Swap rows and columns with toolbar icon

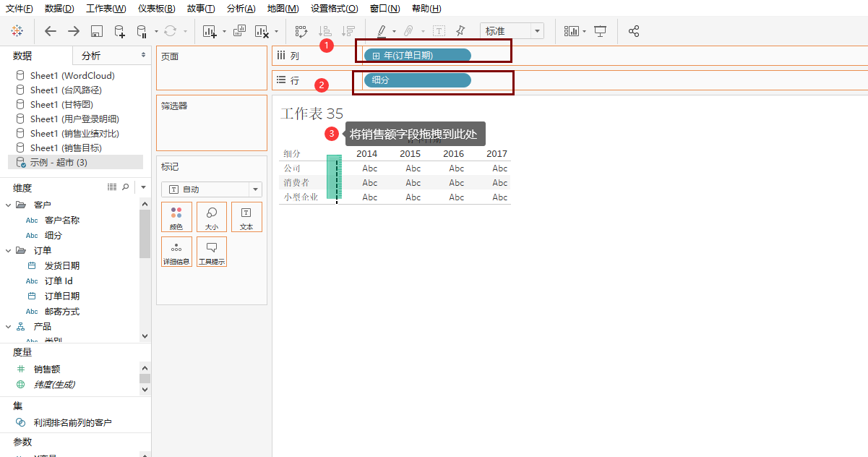pyautogui.click(x=301, y=31)
